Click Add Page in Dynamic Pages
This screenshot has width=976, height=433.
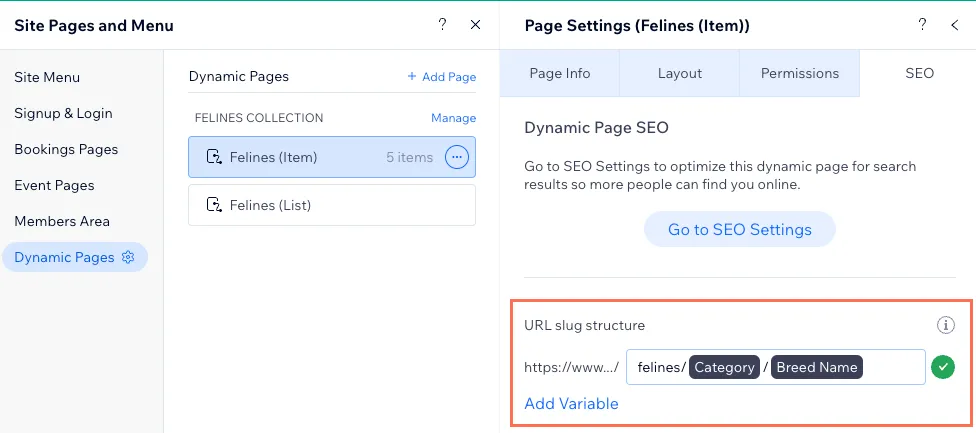[441, 77]
